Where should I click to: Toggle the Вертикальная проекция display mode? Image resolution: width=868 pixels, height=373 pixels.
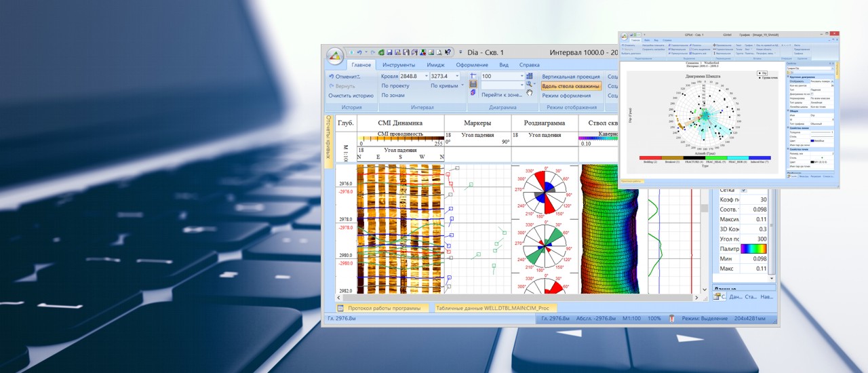(570, 77)
